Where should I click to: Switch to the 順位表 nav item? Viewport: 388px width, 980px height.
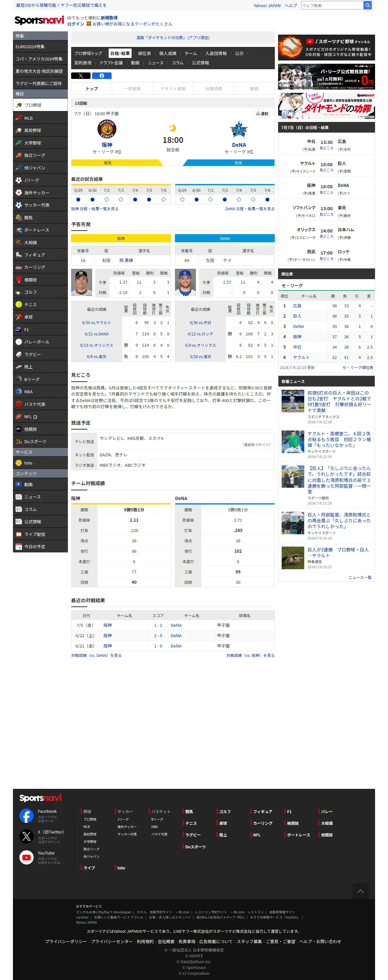(144, 54)
